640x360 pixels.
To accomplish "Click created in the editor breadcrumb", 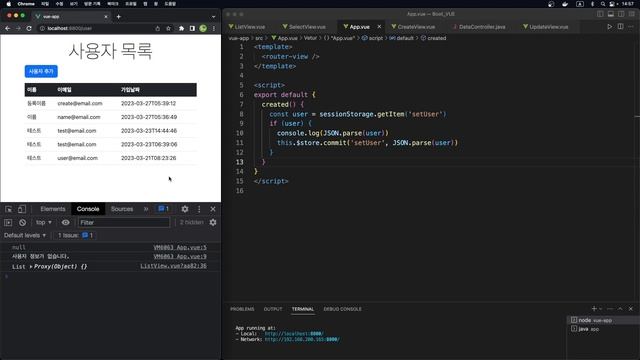I will point(437,38).
